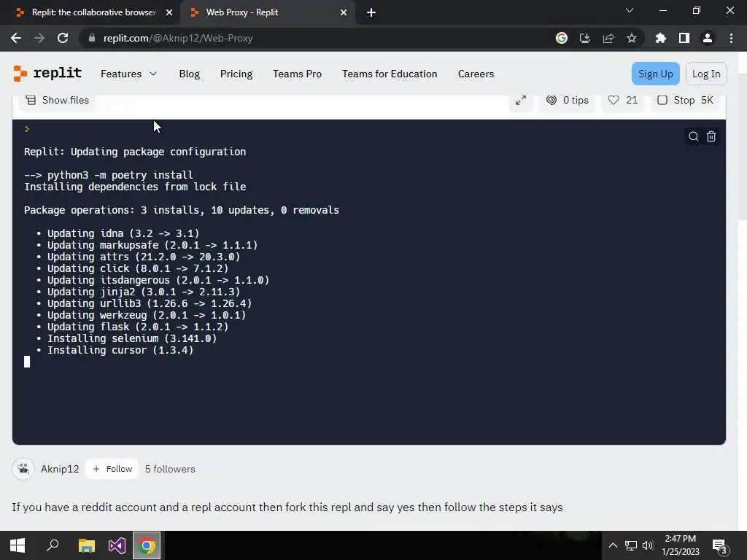The height and width of the screenshot is (560, 747).
Task: Open the volume tray icon
Action: (648, 545)
